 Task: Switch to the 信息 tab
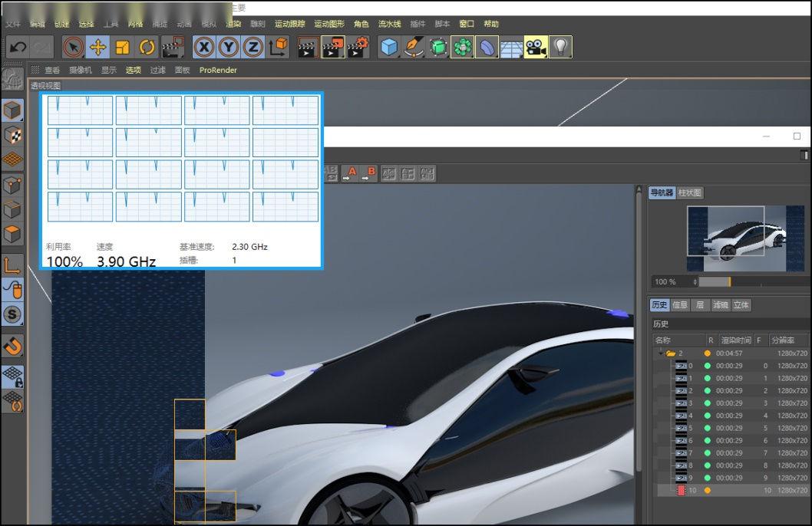point(680,304)
